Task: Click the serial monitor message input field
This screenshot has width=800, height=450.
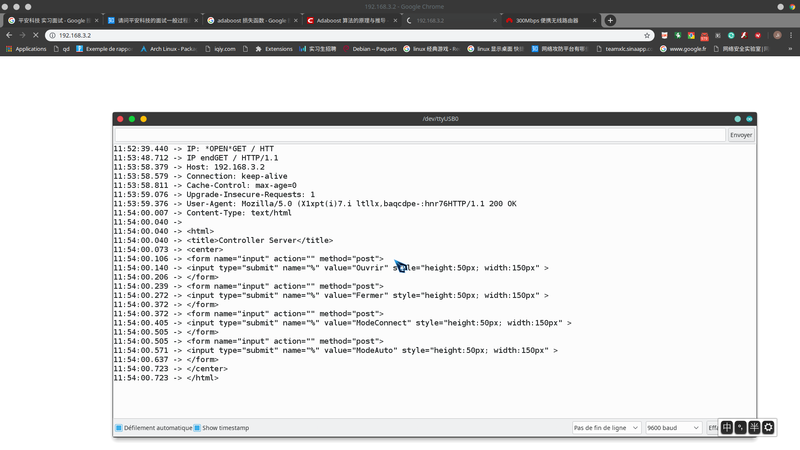Action: coord(420,135)
